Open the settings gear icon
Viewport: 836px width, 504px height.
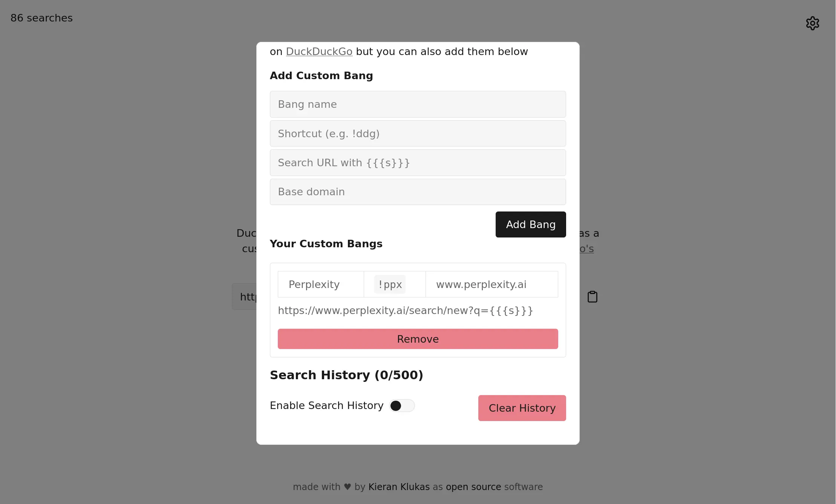point(812,23)
